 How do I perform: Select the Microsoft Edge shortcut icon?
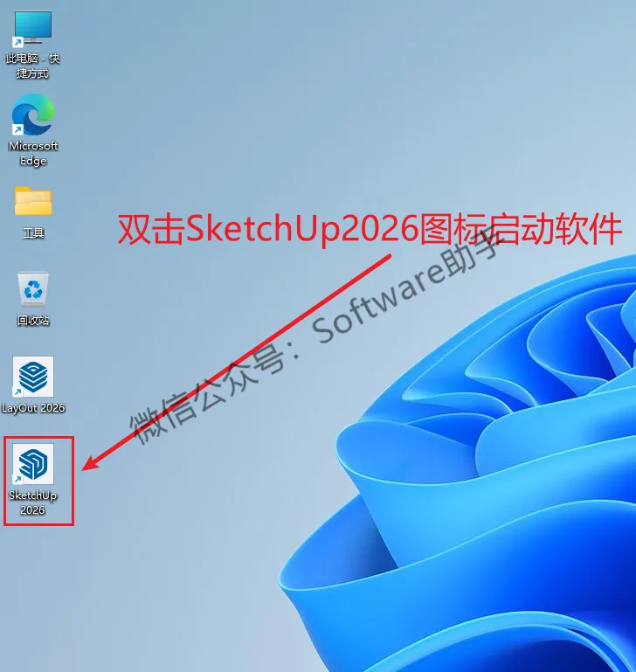33,114
